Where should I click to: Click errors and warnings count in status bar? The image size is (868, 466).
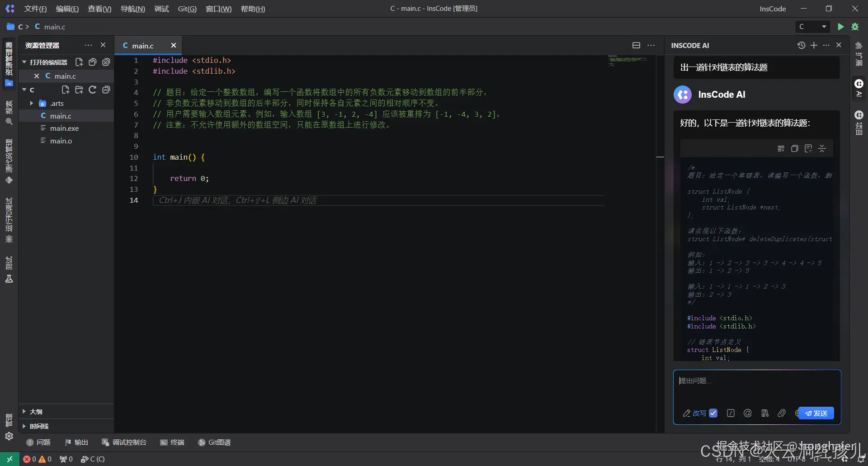38,459
